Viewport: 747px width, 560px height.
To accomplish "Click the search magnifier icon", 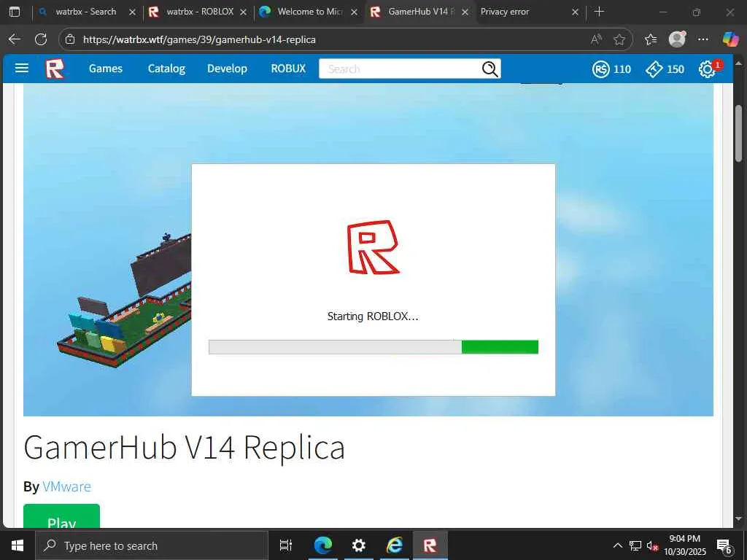I will coord(489,69).
